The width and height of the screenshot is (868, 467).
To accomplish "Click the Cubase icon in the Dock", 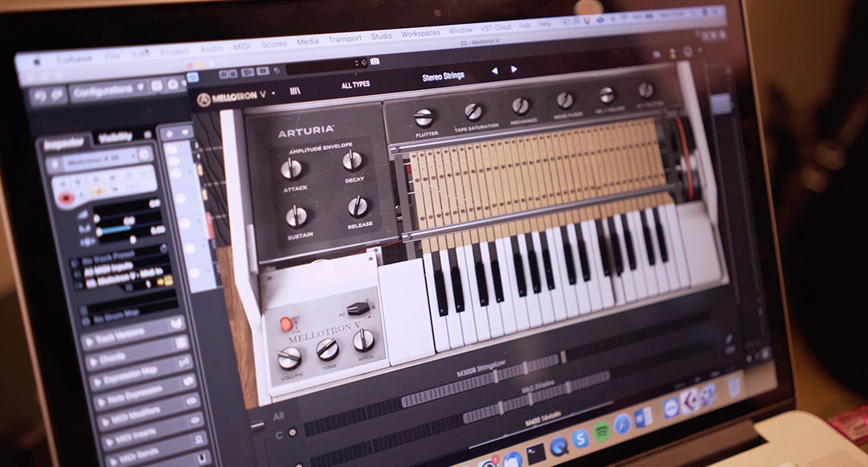I will click(x=690, y=402).
